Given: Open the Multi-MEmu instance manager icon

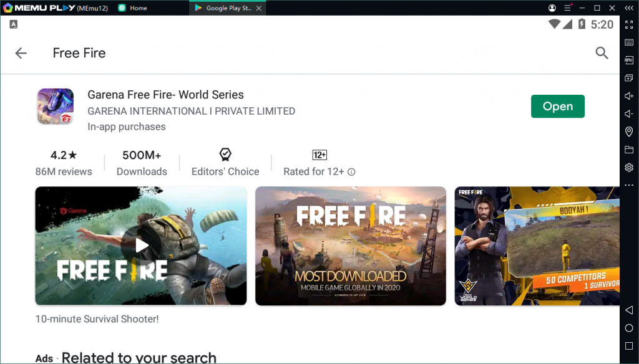Looking at the screenshot, I should (x=629, y=77).
